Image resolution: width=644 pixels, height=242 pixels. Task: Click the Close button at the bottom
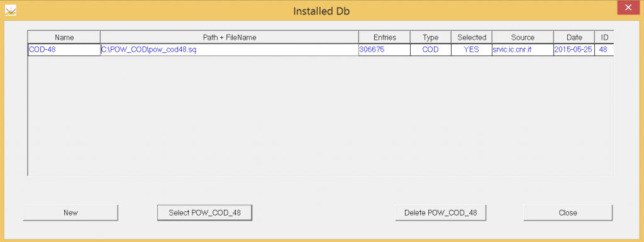568,213
